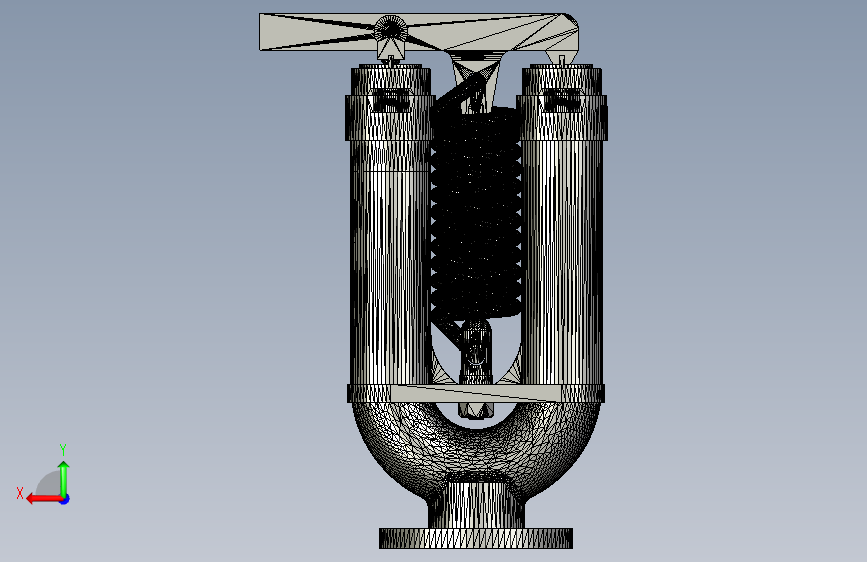Select the left cylinder's top collar ring
The height and width of the screenshot is (562, 867).
point(390,117)
